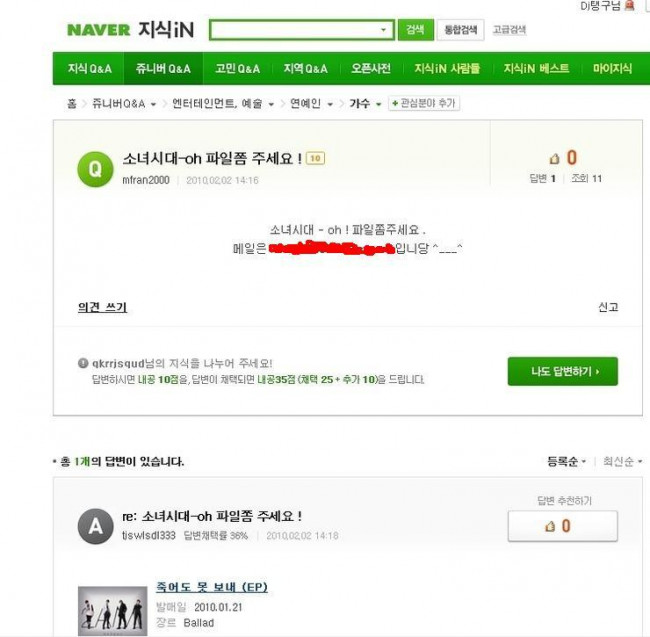Click into the search input field

[x=295, y=30]
